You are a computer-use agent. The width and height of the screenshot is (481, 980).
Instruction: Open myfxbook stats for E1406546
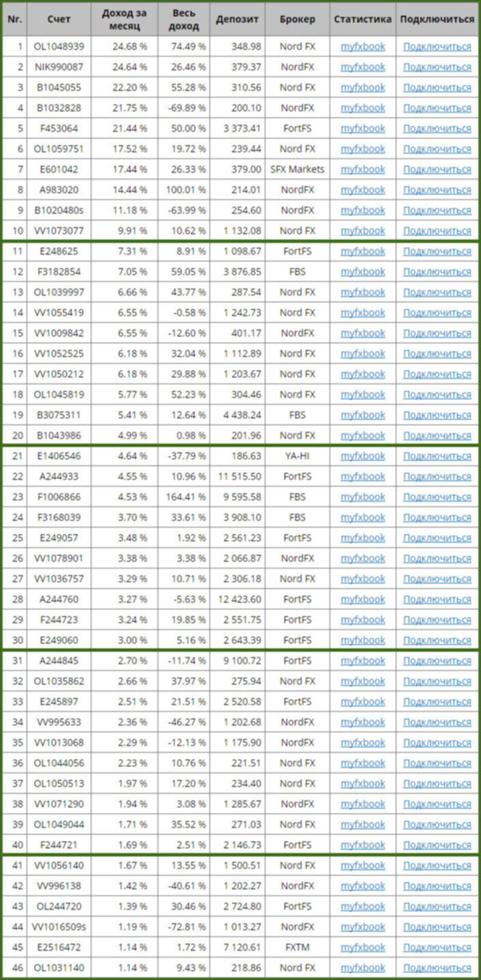tap(363, 456)
